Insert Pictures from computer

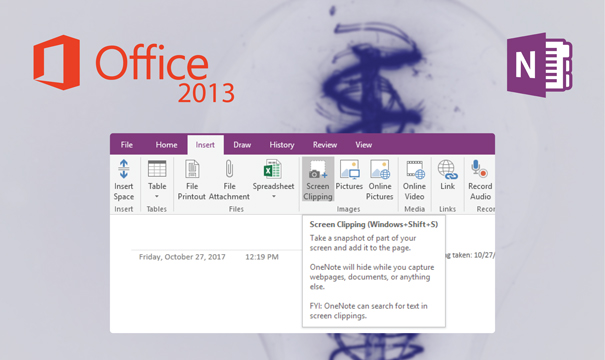pyautogui.click(x=349, y=176)
